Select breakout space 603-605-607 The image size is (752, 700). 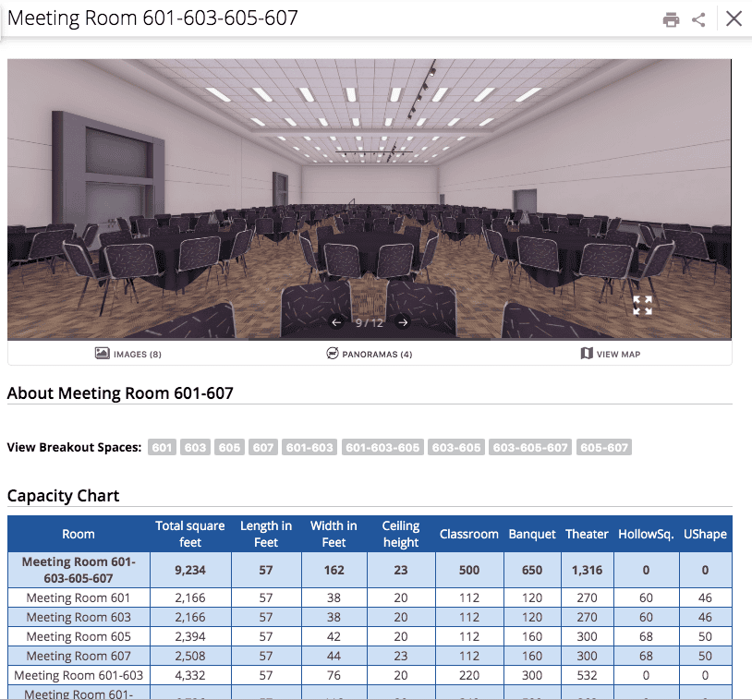(x=529, y=447)
